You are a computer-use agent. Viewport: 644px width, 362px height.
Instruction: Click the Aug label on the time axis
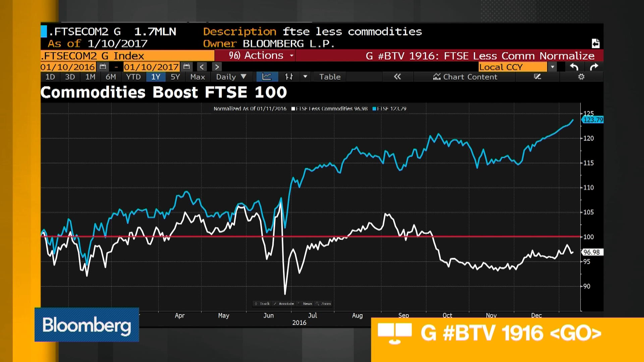coord(357,315)
